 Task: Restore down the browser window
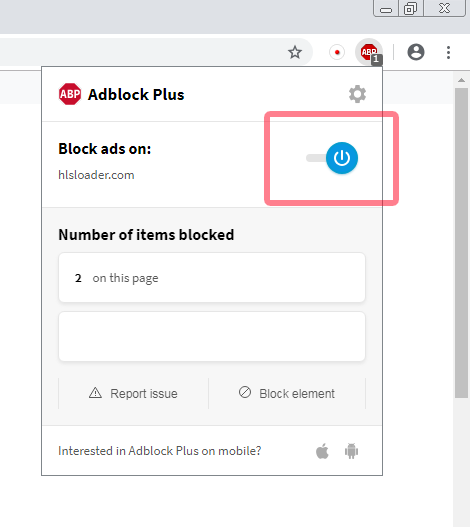pos(410,8)
